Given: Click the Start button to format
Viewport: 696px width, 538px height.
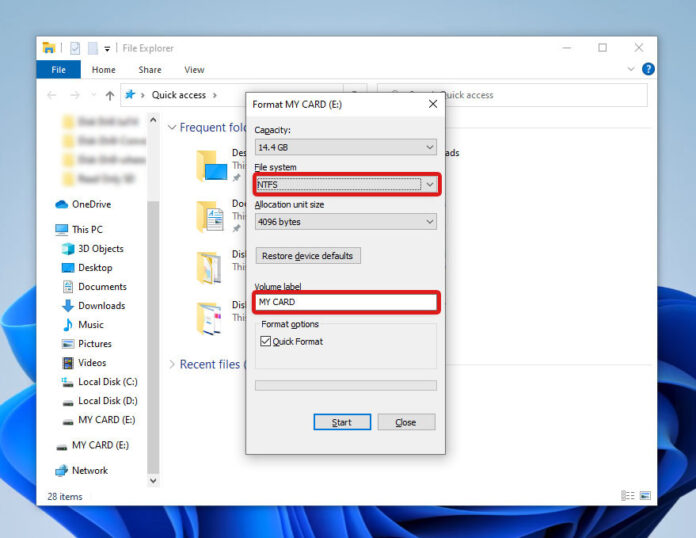Looking at the screenshot, I should (342, 422).
